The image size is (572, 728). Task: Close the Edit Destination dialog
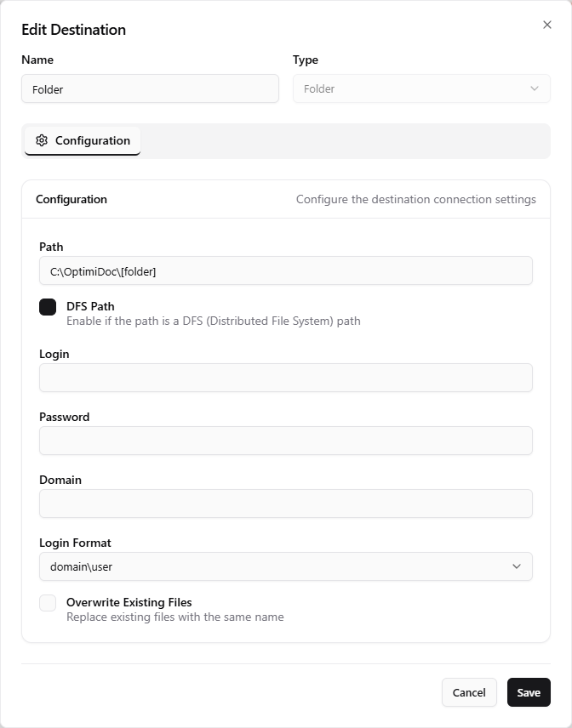click(547, 25)
